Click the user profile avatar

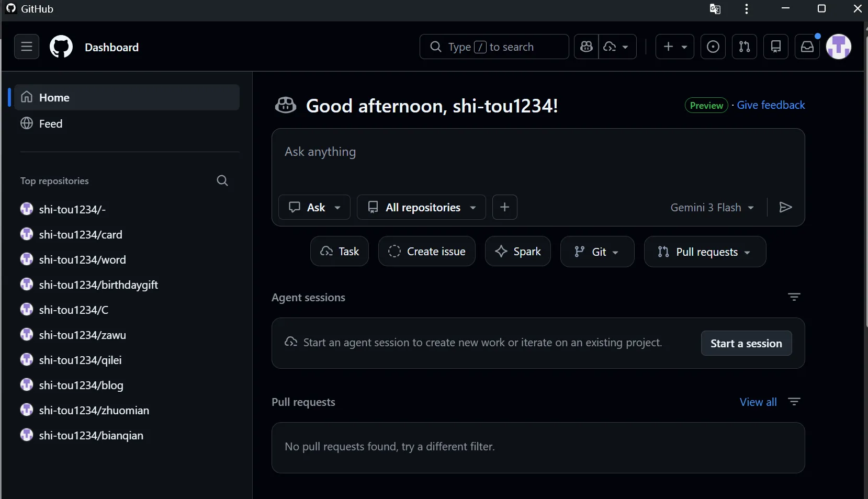point(838,47)
